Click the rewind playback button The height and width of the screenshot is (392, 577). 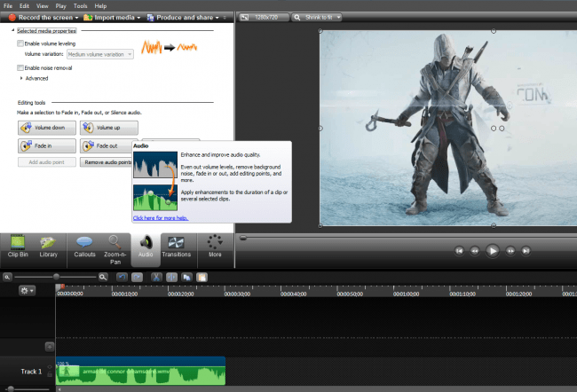[x=475, y=251]
